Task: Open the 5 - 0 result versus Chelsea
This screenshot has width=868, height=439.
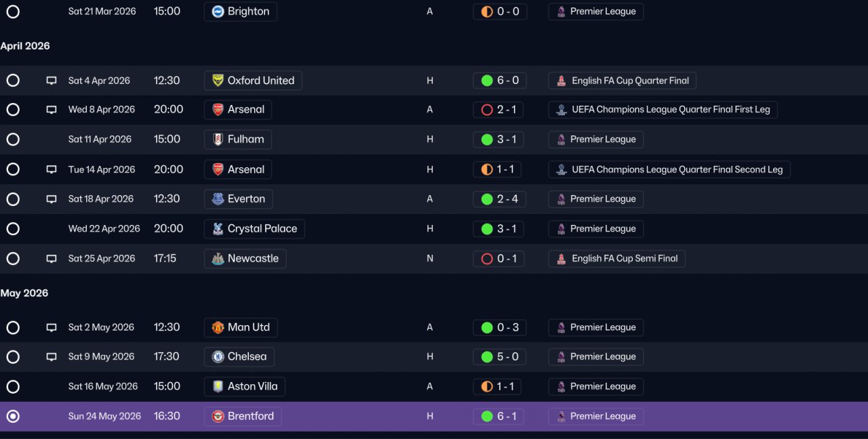Action: point(500,357)
